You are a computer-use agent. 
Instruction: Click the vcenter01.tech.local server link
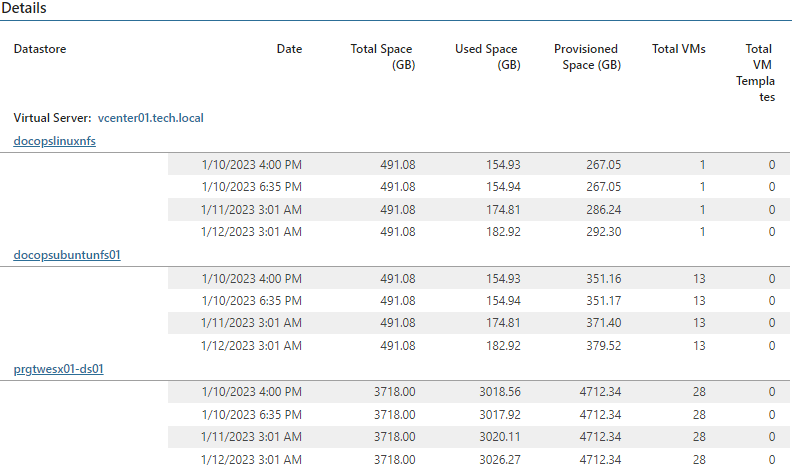(x=150, y=118)
